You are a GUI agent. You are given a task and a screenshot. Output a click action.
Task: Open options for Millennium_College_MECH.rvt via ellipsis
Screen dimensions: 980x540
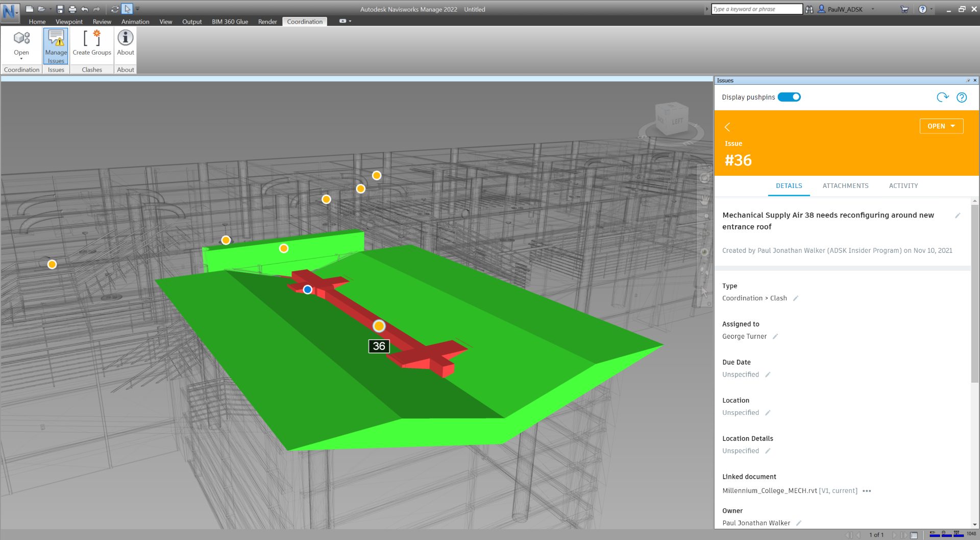866,490
